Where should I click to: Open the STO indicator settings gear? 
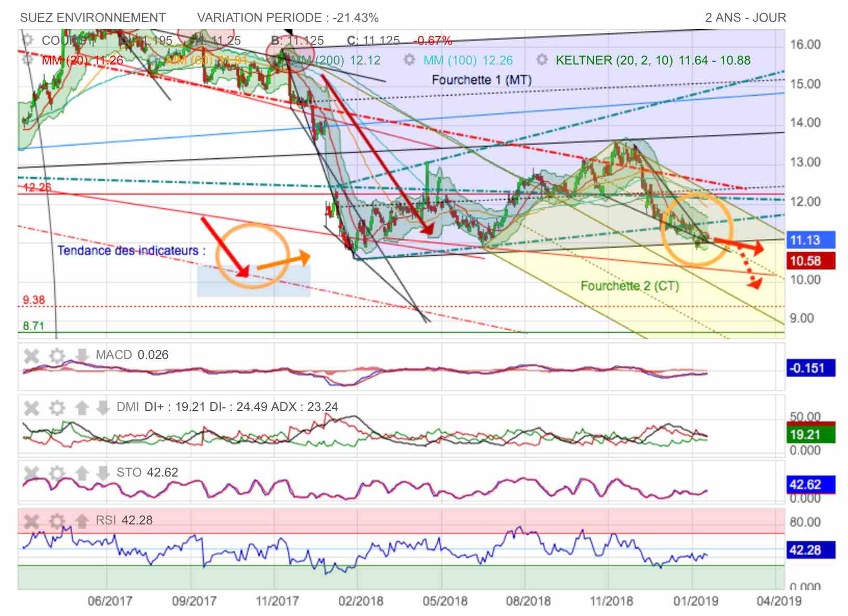tap(57, 473)
